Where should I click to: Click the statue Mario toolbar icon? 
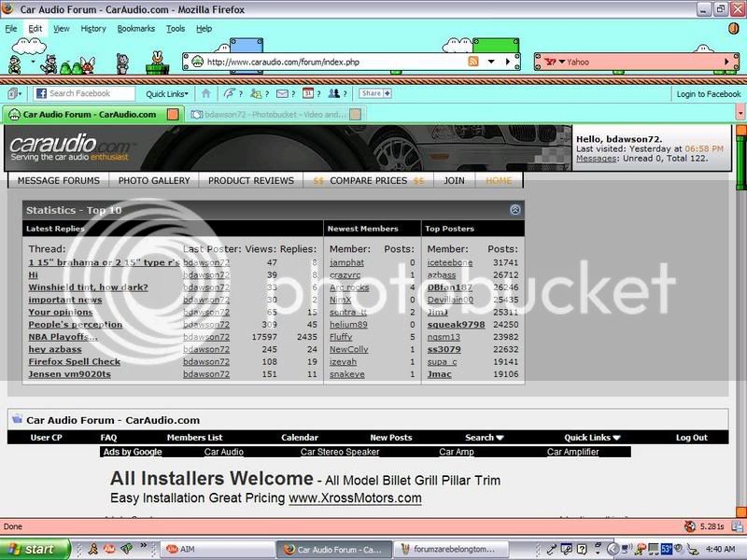coord(122,63)
